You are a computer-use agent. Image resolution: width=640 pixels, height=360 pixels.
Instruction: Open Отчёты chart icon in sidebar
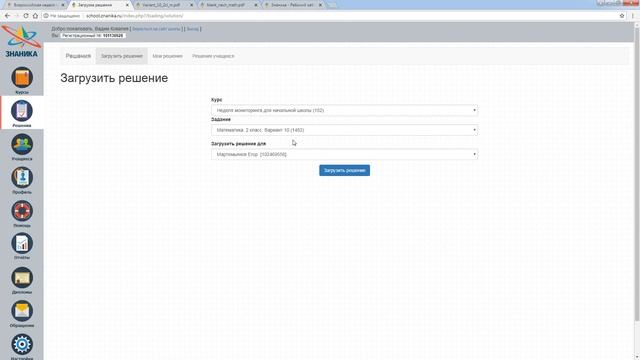click(22, 244)
